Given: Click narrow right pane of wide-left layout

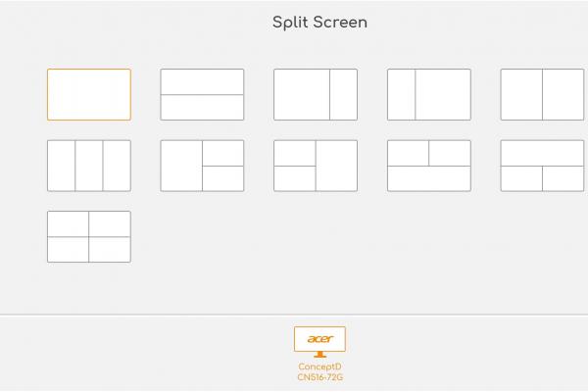Looking at the screenshot, I should (x=344, y=94).
